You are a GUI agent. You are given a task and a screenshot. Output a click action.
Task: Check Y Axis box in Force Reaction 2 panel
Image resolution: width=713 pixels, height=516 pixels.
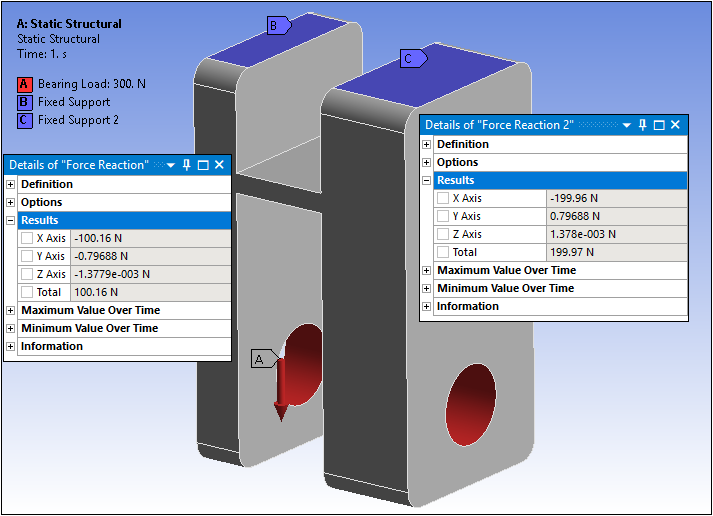pos(443,216)
